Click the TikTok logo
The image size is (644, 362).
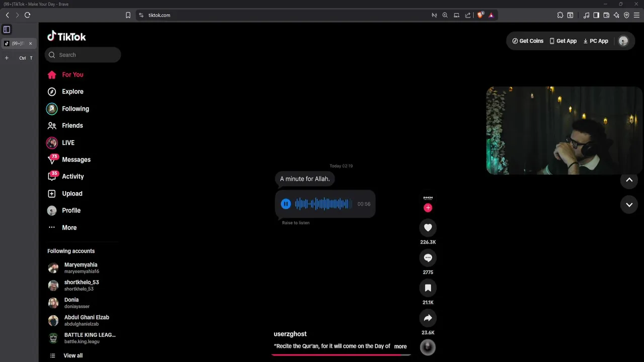[x=66, y=36]
